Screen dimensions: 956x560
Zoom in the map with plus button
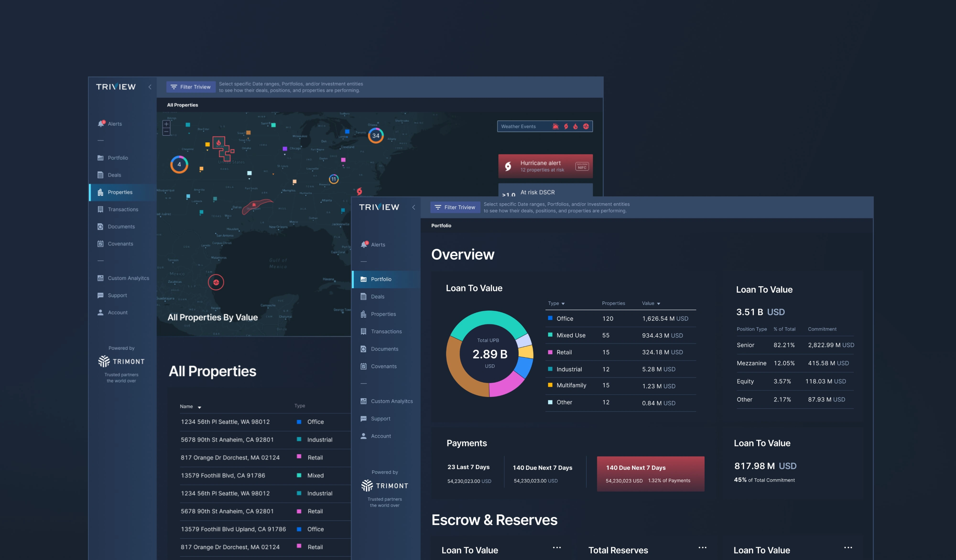click(166, 124)
